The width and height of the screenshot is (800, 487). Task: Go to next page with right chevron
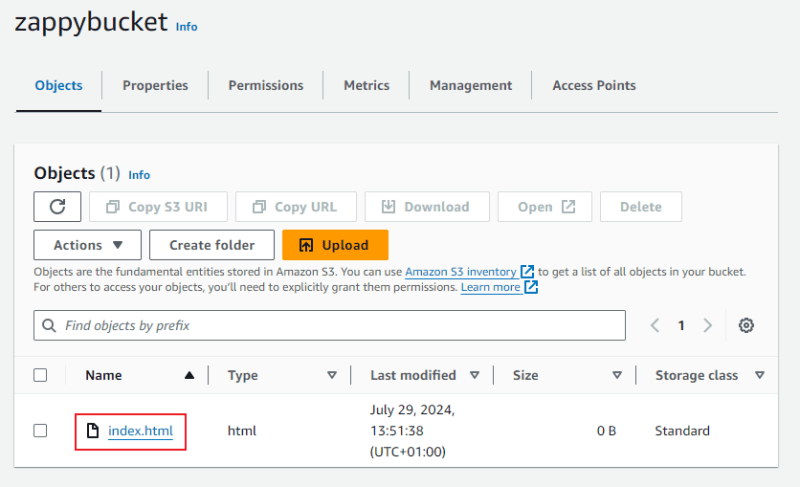point(707,325)
